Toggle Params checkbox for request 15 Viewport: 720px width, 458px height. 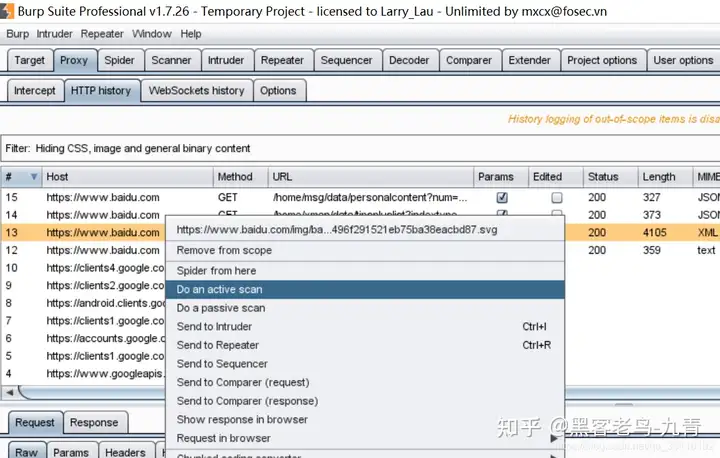coord(502,198)
